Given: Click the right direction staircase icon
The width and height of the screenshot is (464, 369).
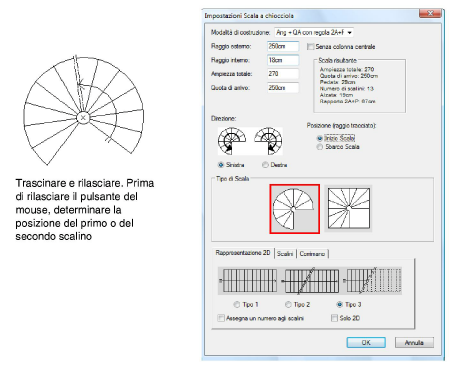Looking at the screenshot, I should (268, 141).
